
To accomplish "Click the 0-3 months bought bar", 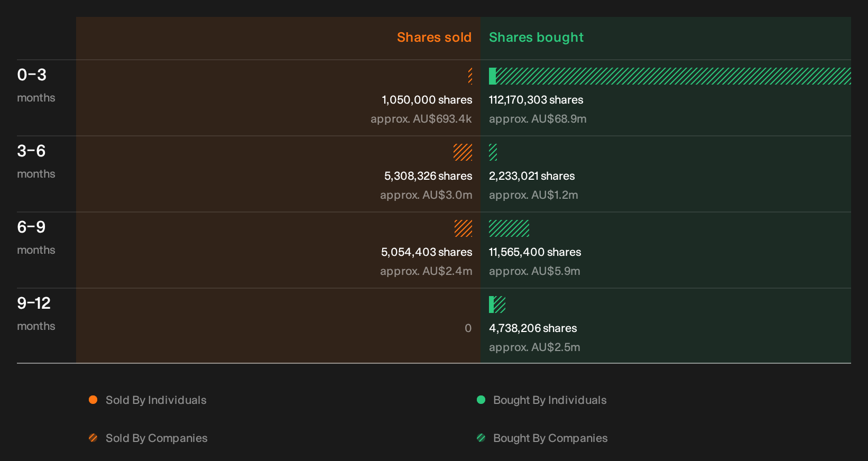I will click(x=670, y=76).
